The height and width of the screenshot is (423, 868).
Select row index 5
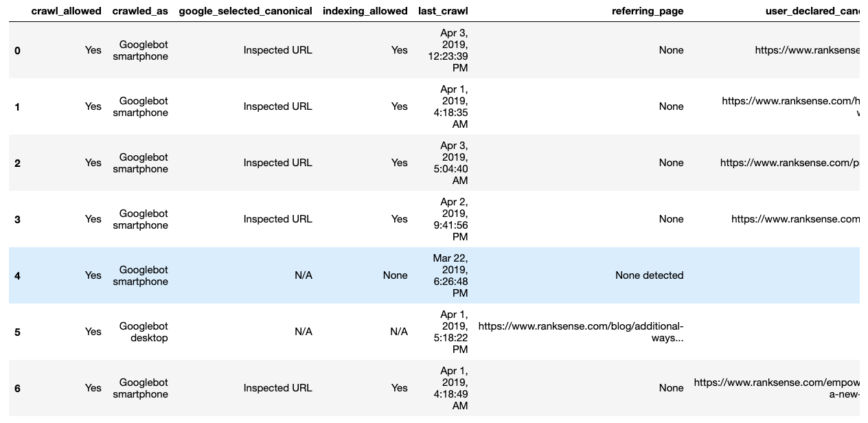pos(17,332)
